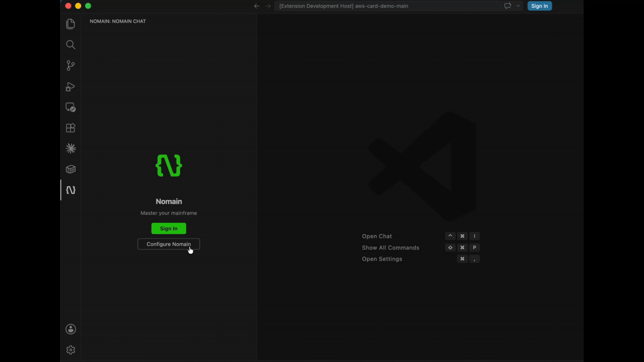This screenshot has width=644, height=362.
Task: Click the starburst icon in activity bar
Action: (x=70, y=148)
